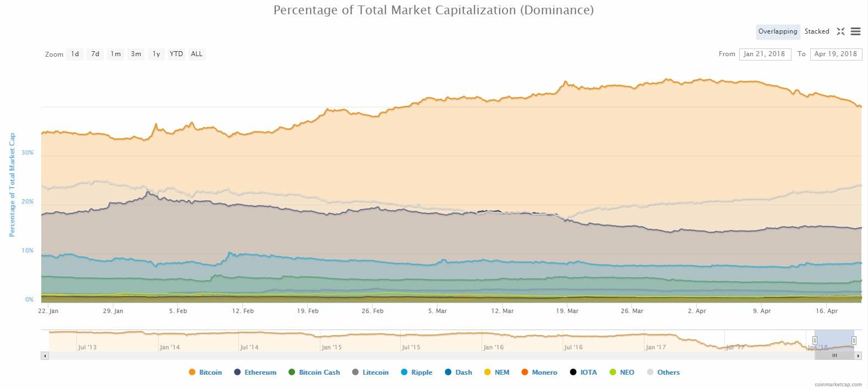Viewport: 868px width, 389px height.
Task: Click the Monero orange legend dot
Action: click(x=525, y=372)
